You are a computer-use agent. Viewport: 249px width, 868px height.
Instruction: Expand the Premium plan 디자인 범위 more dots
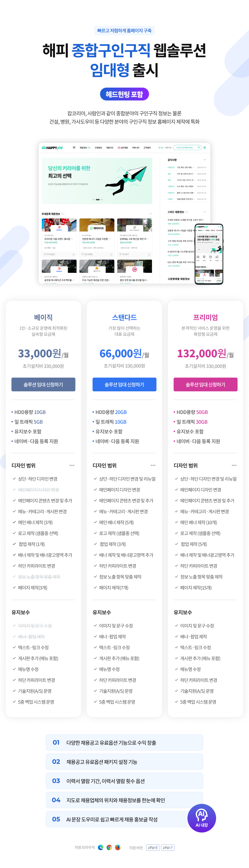(x=234, y=465)
